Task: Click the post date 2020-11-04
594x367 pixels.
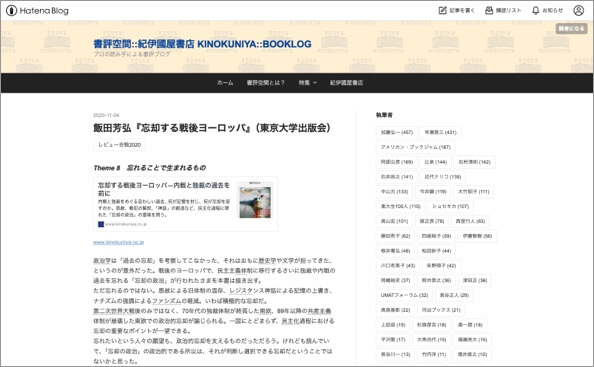Action: point(106,115)
